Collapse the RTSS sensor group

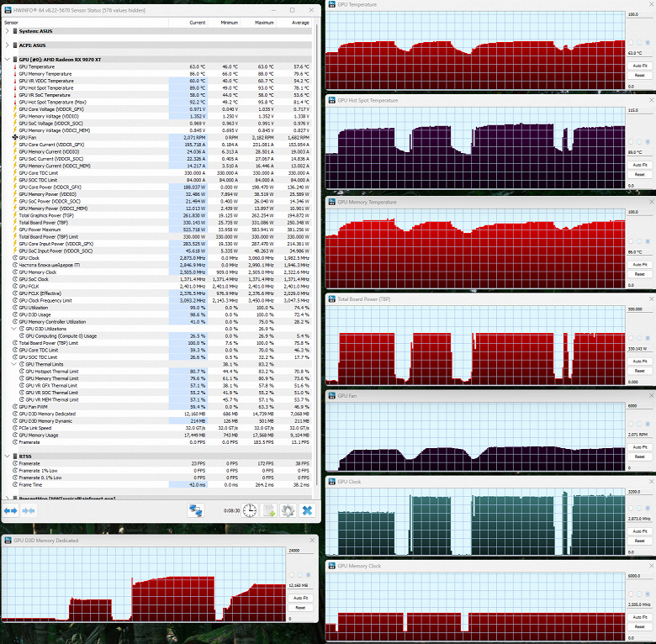(7, 457)
